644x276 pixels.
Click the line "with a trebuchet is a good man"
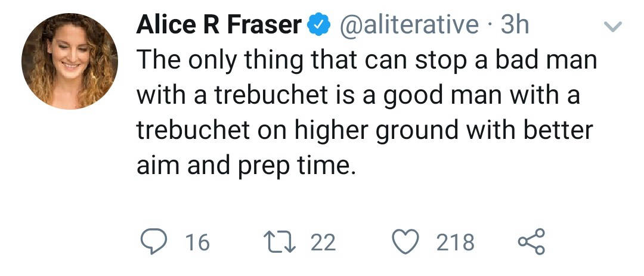pyautogui.click(x=358, y=95)
